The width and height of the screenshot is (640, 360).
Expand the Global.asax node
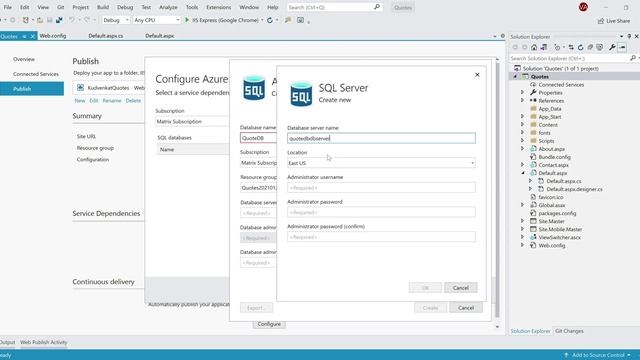point(522,205)
